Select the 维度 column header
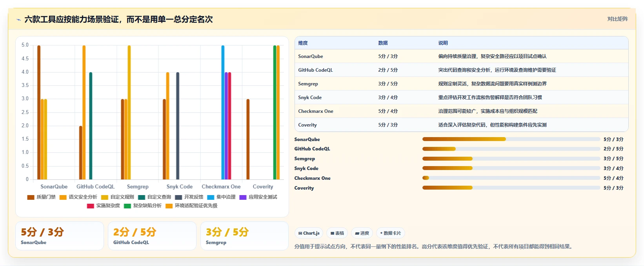 (303, 43)
